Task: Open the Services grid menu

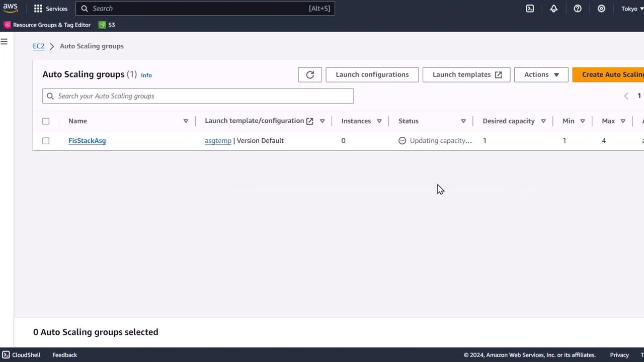Action: [x=50, y=9]
